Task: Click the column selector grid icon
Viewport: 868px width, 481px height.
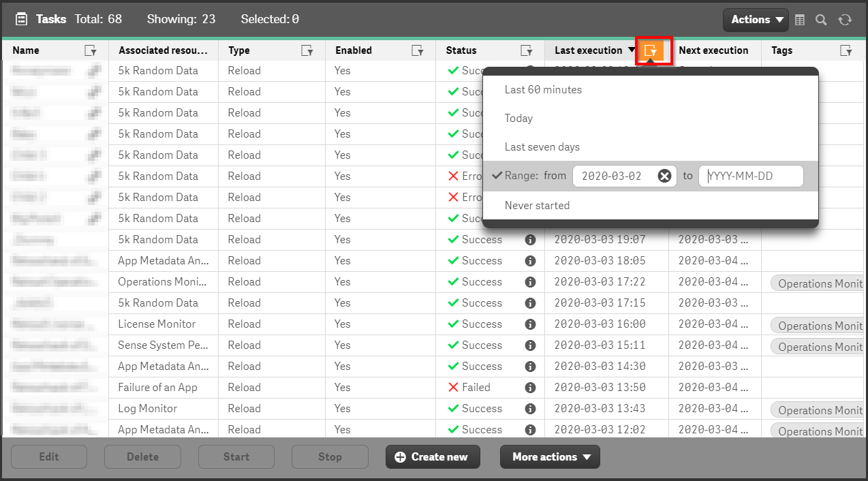Action: click(x=799, y=20)
